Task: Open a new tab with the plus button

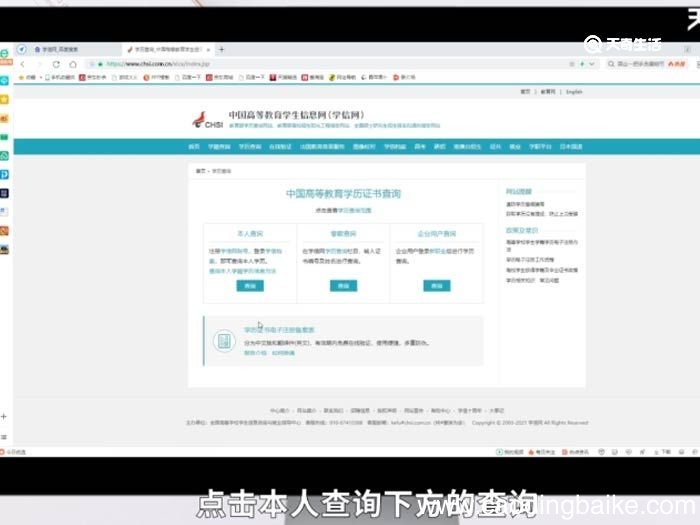Action: (221, 49)
